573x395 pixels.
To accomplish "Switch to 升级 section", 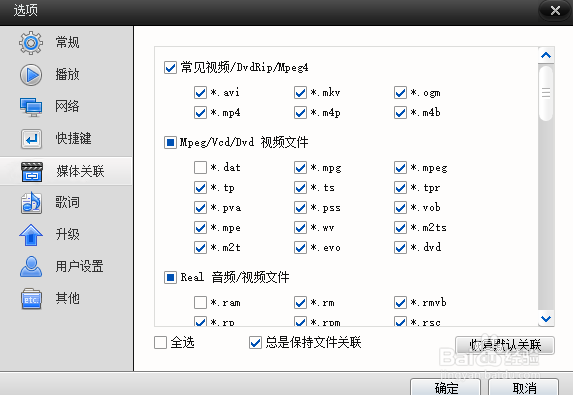I will (x=67, y=234).
